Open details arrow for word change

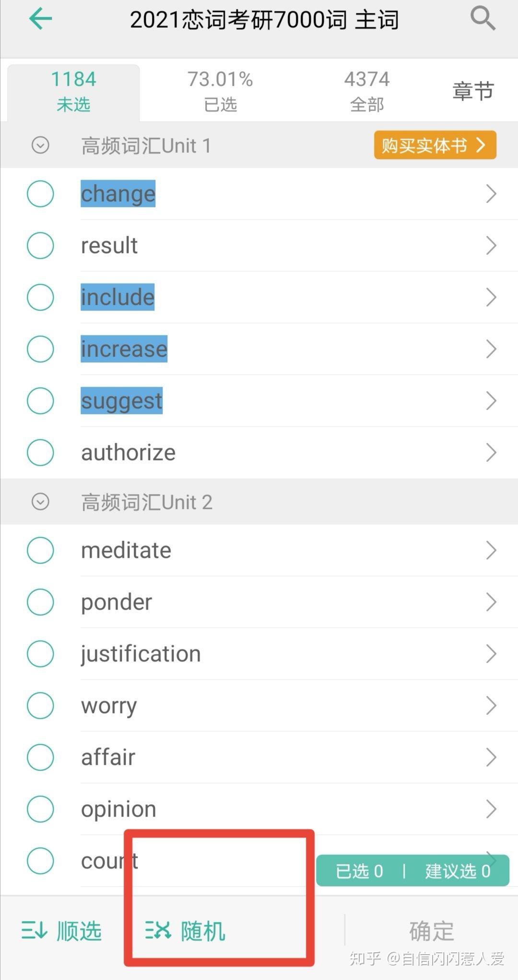point(491,194)
